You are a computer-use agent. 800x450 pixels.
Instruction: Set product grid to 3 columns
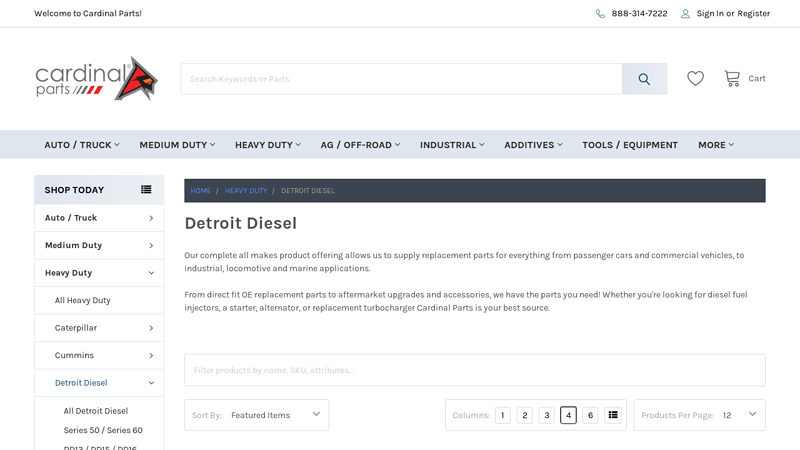point(546,415)
